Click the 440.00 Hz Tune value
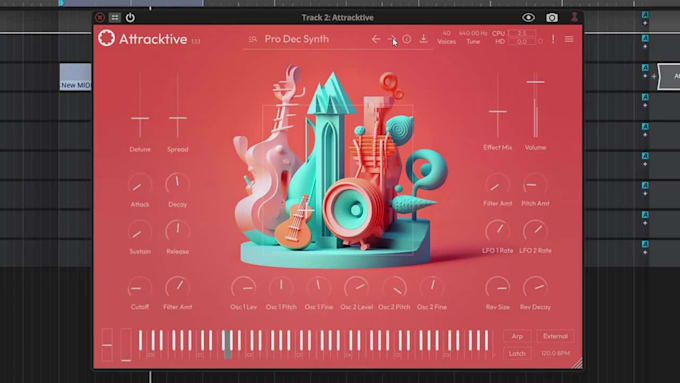This screenshot has height=383, width=680. [473, 33]
